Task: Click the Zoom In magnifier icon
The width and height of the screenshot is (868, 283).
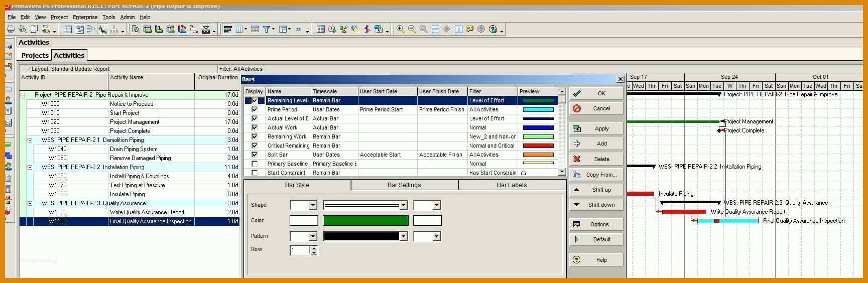Action: [400, 29]
